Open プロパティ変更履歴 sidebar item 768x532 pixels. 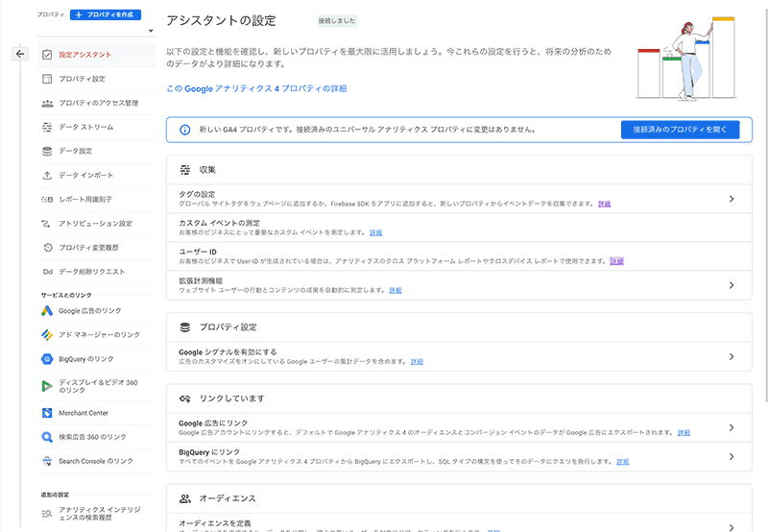pyautogui.click(x=97, y=248)
